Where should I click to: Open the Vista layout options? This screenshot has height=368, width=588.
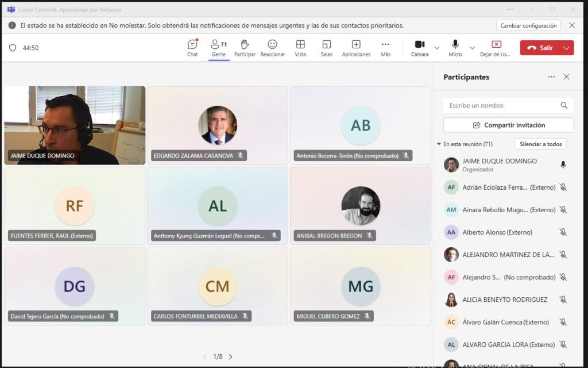coord(300,48)
